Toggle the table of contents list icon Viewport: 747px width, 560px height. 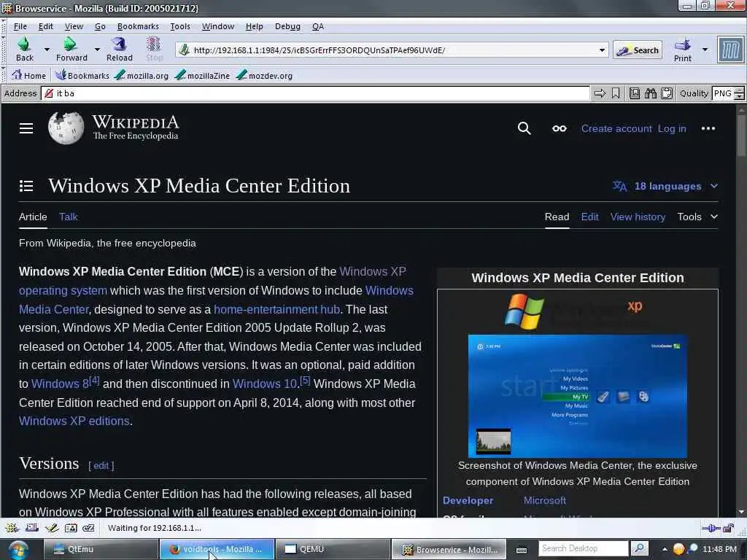26,186
